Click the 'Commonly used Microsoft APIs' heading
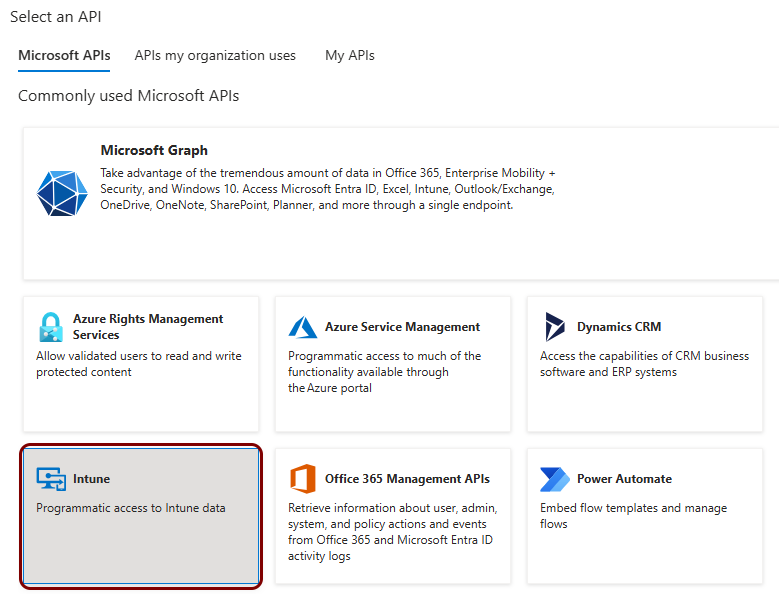The width and height of the screenshot is (779, 594). coord(129,95)
